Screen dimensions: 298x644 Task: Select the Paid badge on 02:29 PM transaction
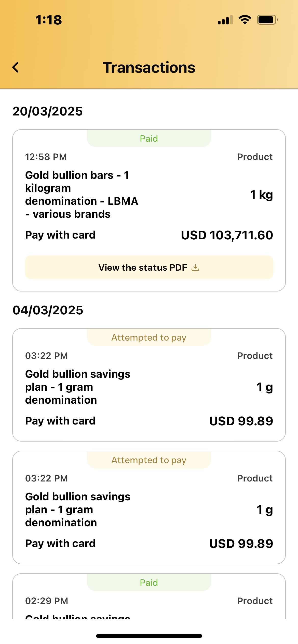coord(149,582)
